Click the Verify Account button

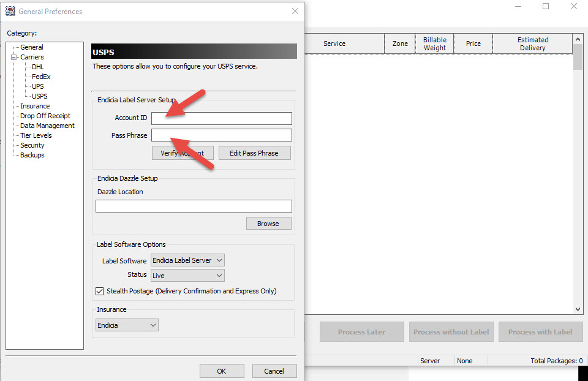183,153
